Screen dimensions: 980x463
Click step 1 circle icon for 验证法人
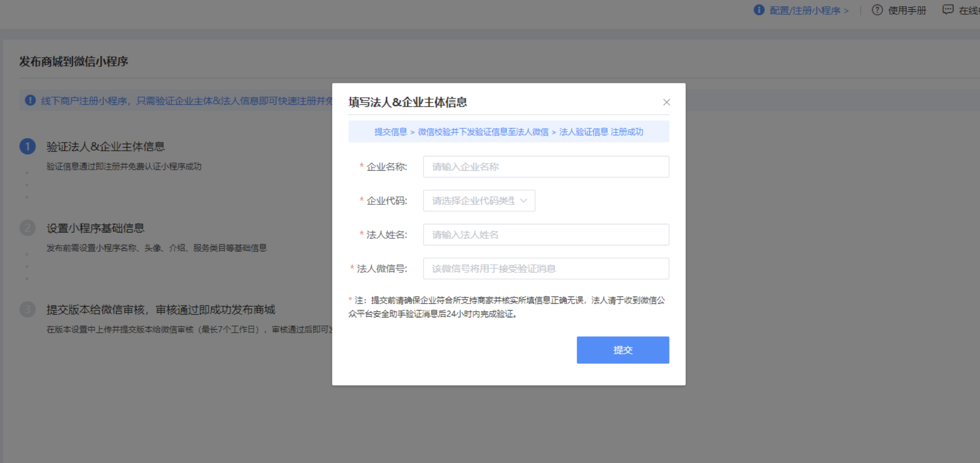[x=28, y=147]
